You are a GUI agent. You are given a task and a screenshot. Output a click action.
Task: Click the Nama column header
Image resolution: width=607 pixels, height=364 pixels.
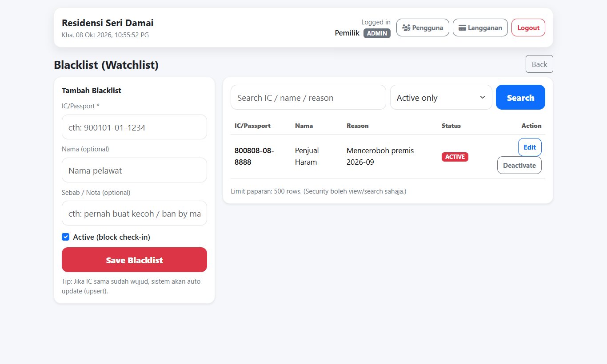(304, 126)
